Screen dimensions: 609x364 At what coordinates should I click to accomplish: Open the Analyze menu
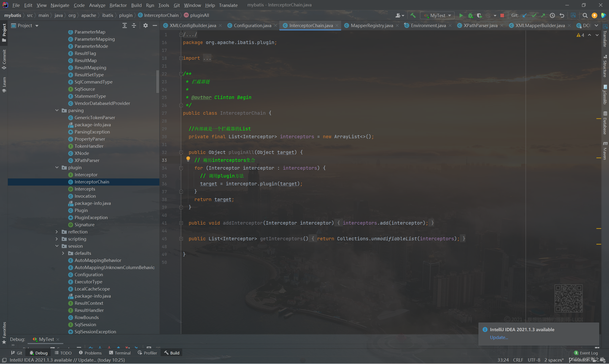point(96,5)
